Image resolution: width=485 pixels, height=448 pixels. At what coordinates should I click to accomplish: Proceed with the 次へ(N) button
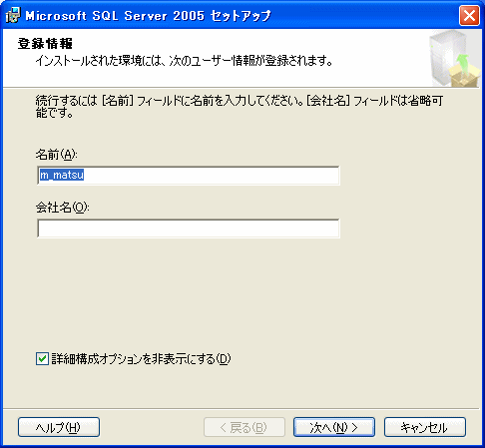coord(334,427)
